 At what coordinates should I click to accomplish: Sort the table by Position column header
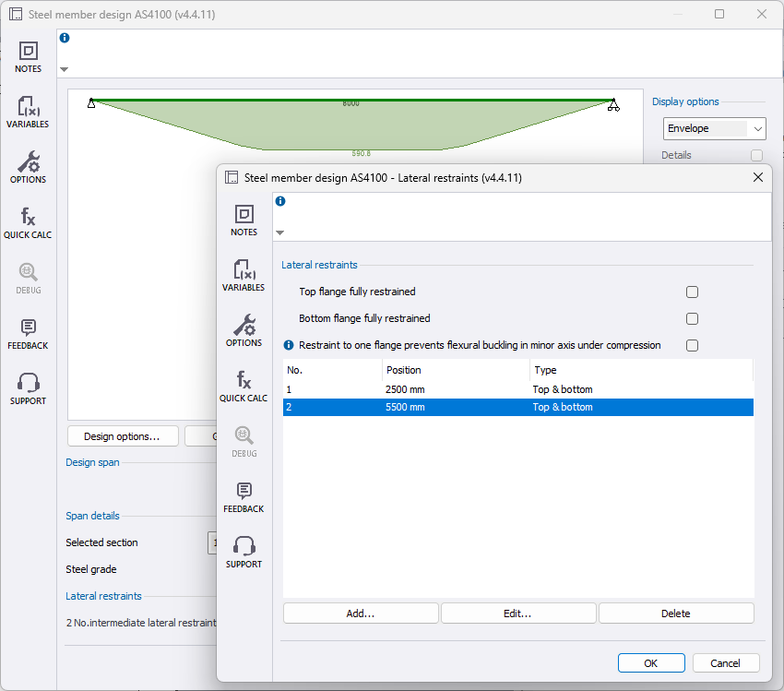tap(456, 370)
